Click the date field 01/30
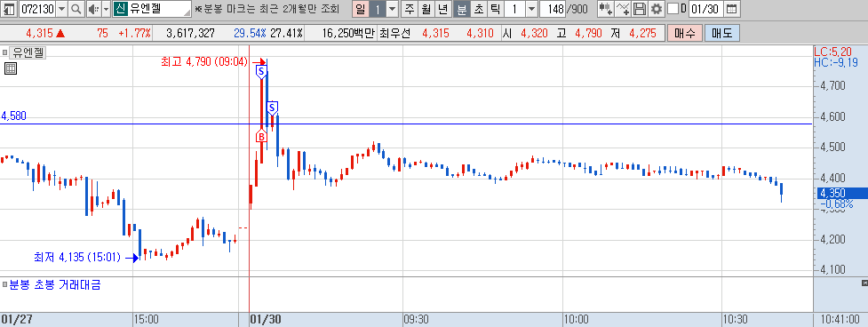Viewport: 868px width, 327px height. (x=705, y=9)
